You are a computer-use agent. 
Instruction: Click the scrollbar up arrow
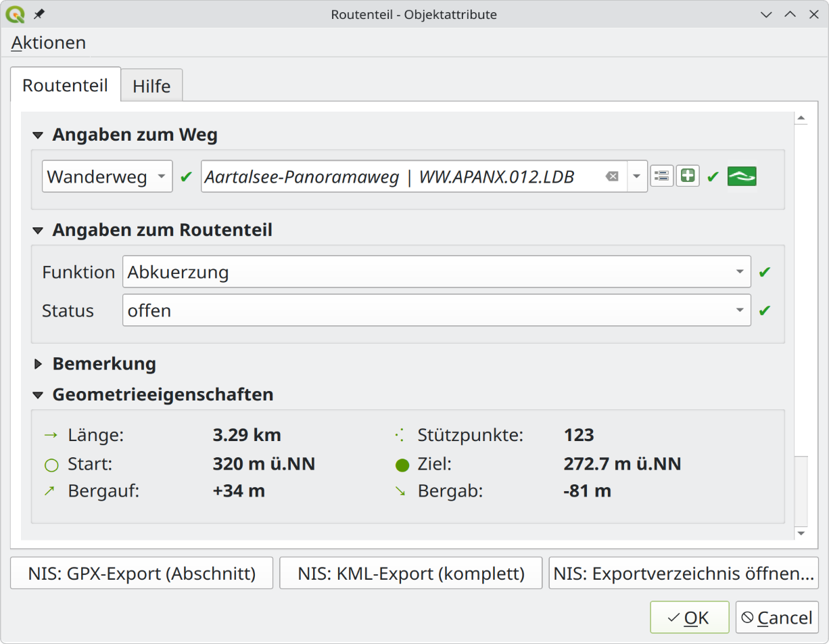click(x=801, y=119)
